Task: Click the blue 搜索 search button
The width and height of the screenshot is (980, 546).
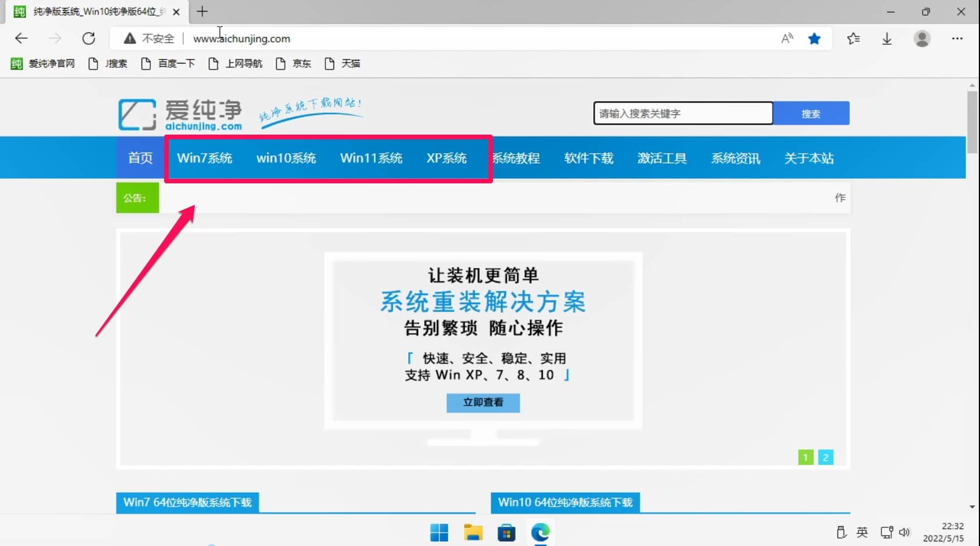Action: click(811, 113)
